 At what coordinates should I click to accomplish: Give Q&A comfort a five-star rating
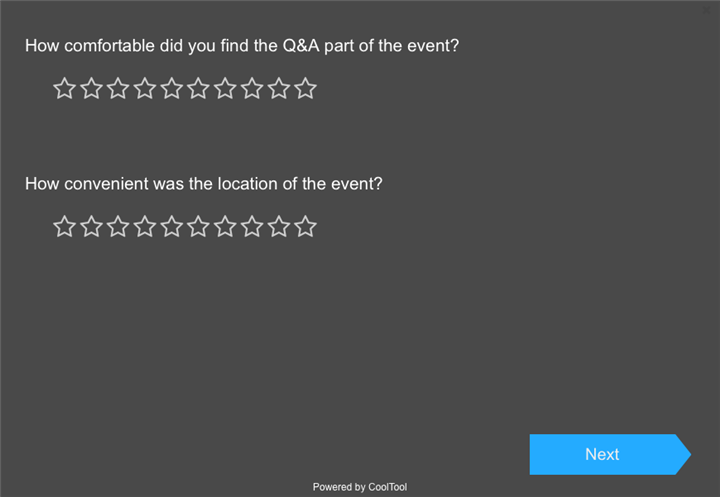172,89
